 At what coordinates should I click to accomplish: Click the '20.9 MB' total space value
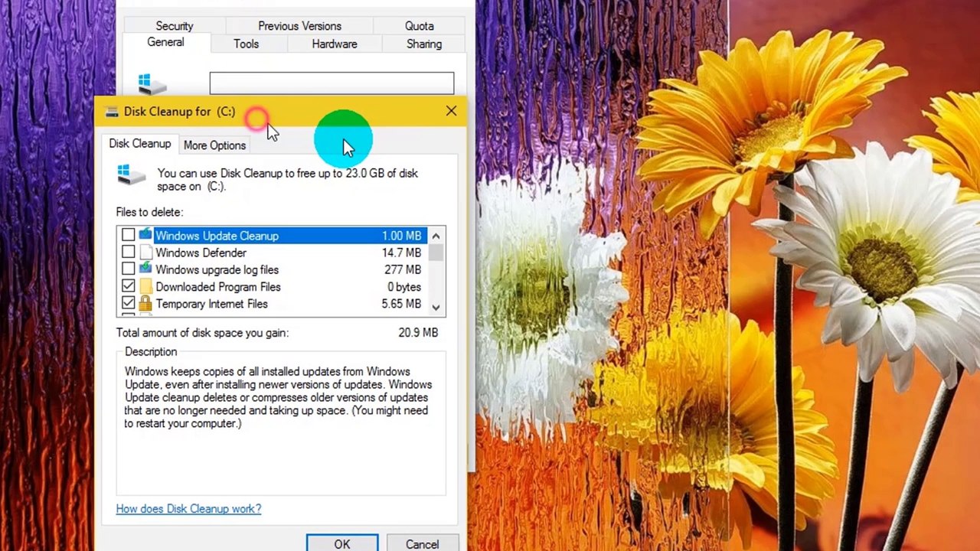[418, 333]
